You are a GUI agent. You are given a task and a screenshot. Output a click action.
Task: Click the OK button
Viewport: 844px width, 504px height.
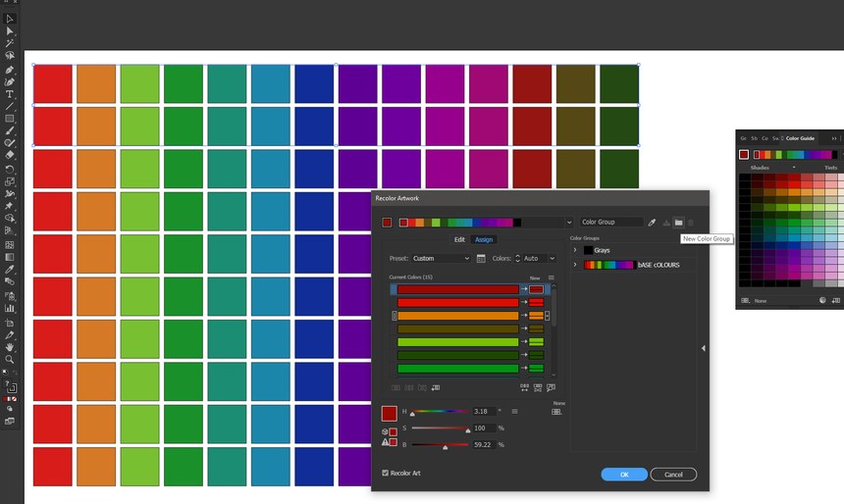tap(624, 475)
